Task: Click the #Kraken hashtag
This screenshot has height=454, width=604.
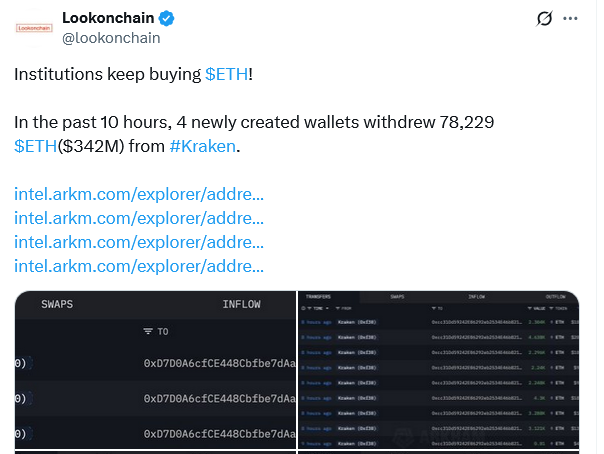Action: 203,146
